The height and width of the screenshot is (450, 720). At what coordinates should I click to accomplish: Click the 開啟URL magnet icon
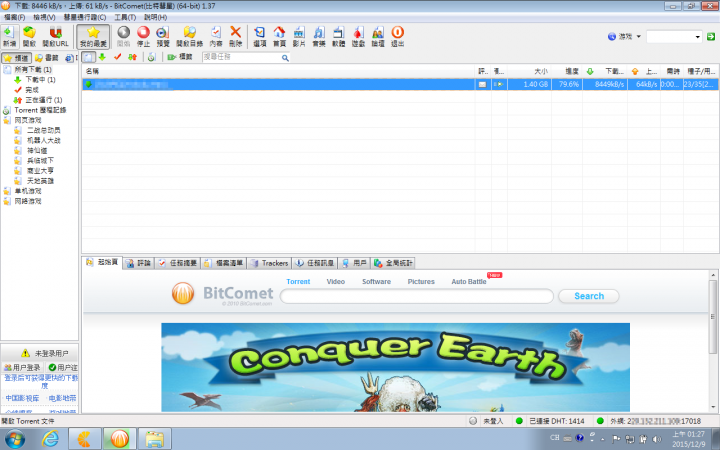[56, 36]
